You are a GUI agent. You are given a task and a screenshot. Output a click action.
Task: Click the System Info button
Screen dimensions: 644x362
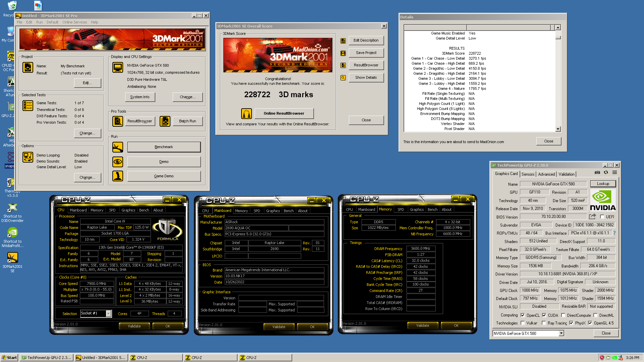pos(140,97)
